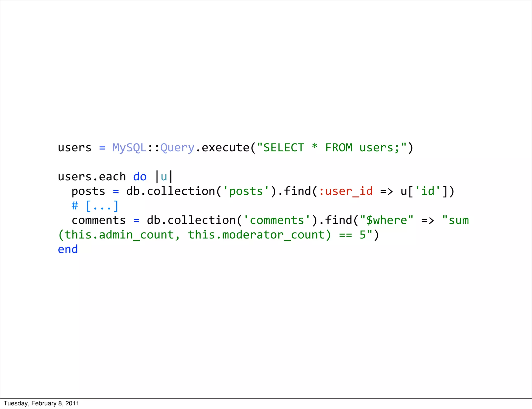
Task: Click the '"sum' text ending the comments line
Action: (x=455, y=221)
